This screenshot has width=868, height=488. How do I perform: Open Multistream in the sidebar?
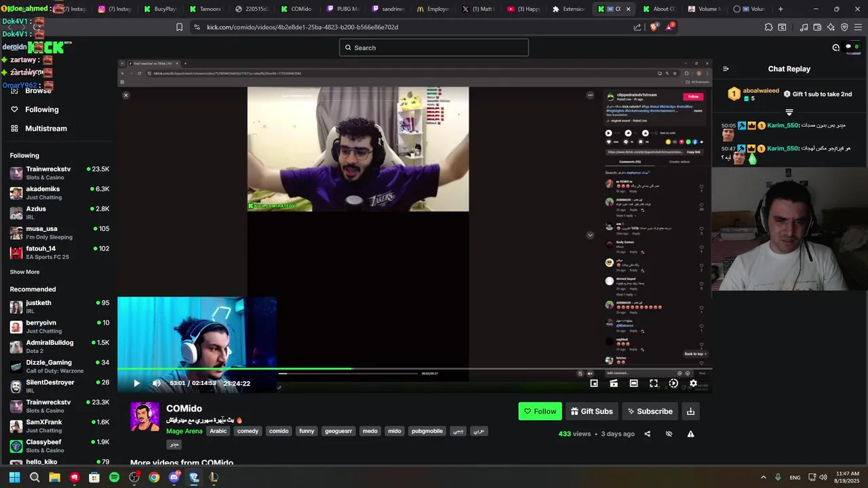[x=45, y=128]
